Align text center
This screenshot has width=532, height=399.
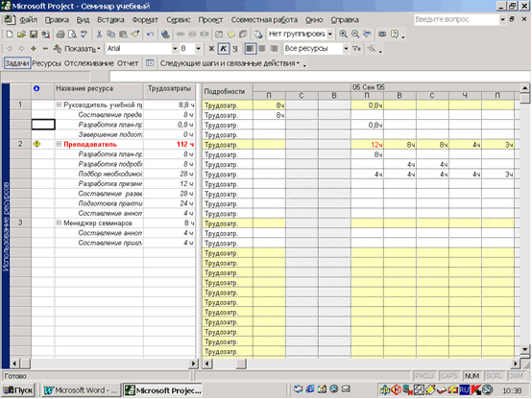[262, 49]
